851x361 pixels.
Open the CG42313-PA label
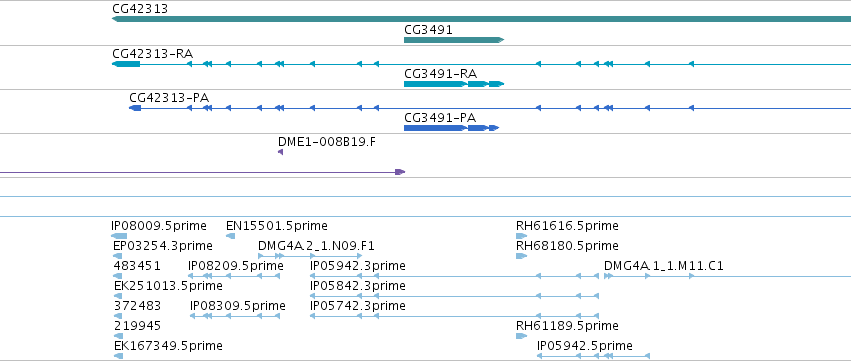click(x=169, y=98)
